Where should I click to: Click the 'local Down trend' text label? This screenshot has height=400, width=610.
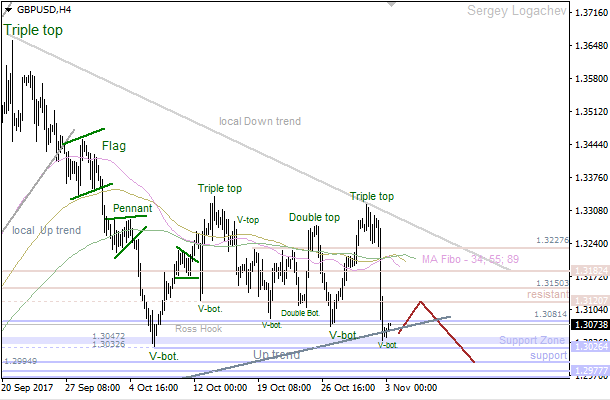(259, 121)
